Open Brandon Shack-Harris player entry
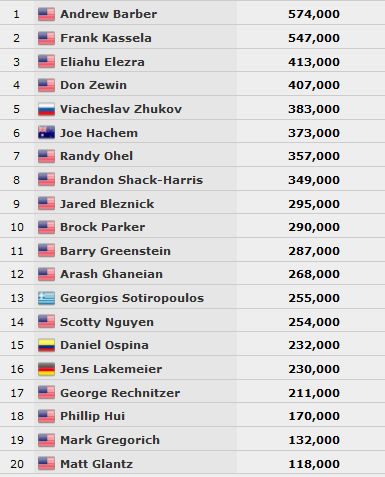The image size is (385, 477). point(131,180)
